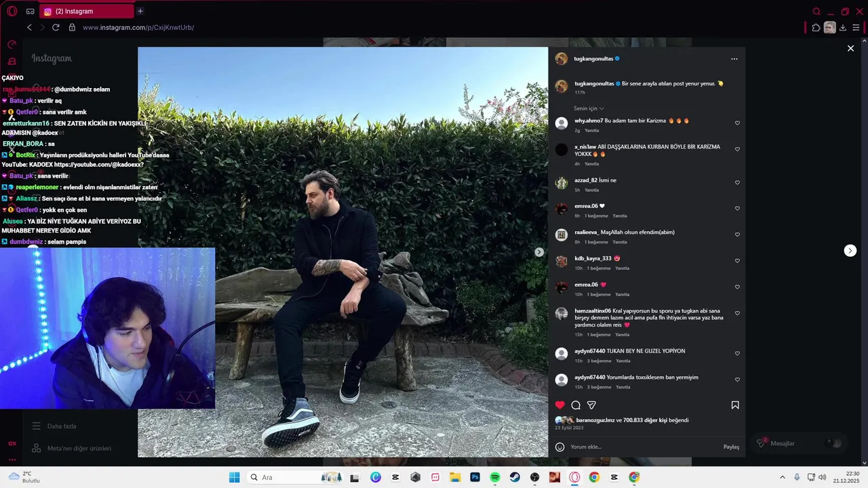Open Photoshop from the taskbar
Screen dimensions: 868x488
pyautogui.click(x=475, y=477)
